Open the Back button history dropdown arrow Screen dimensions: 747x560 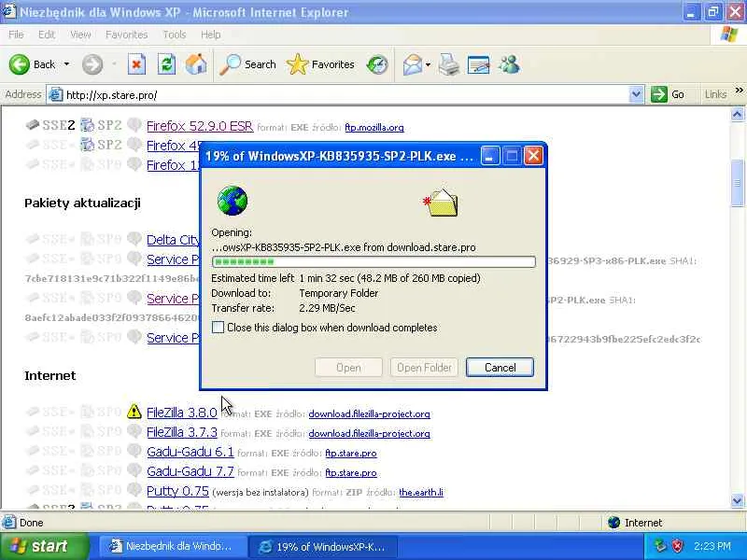coord(66,64)
